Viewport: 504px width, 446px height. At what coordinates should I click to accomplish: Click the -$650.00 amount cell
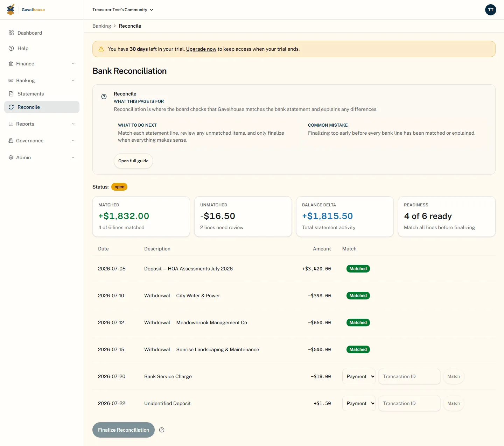[319, 323]
